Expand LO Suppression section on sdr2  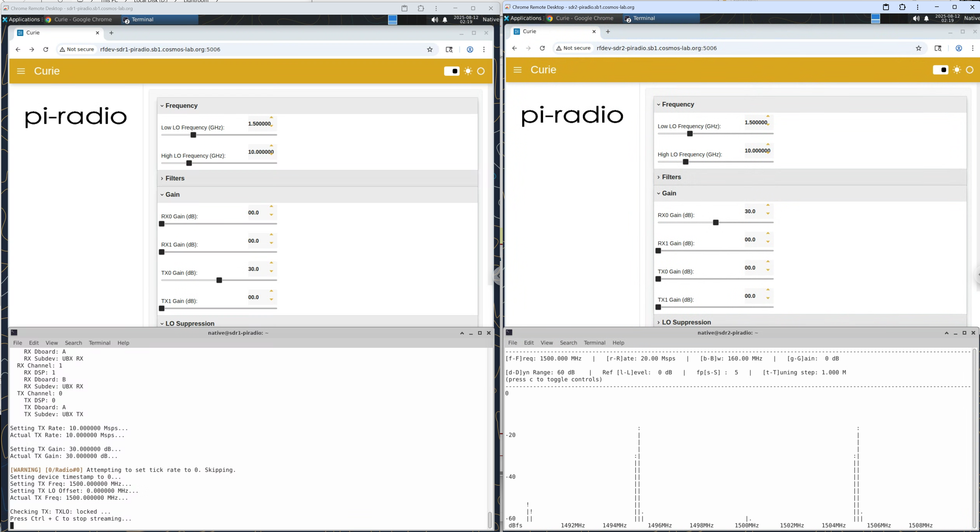pyautogui.click(x=686, y=322)
